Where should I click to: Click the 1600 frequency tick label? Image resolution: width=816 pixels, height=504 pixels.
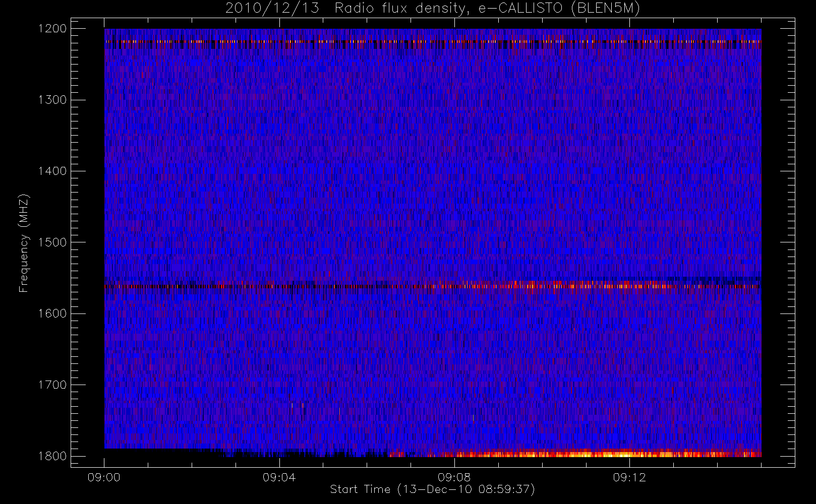52,313
